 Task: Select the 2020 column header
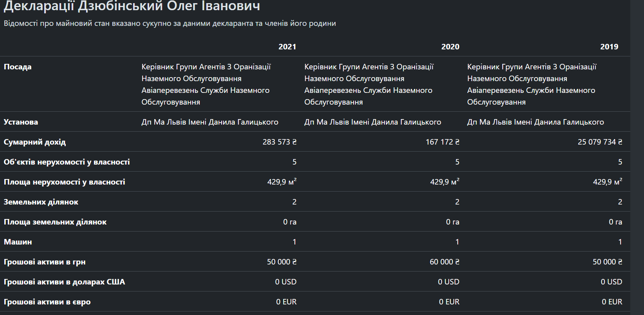tap(450, 47)
